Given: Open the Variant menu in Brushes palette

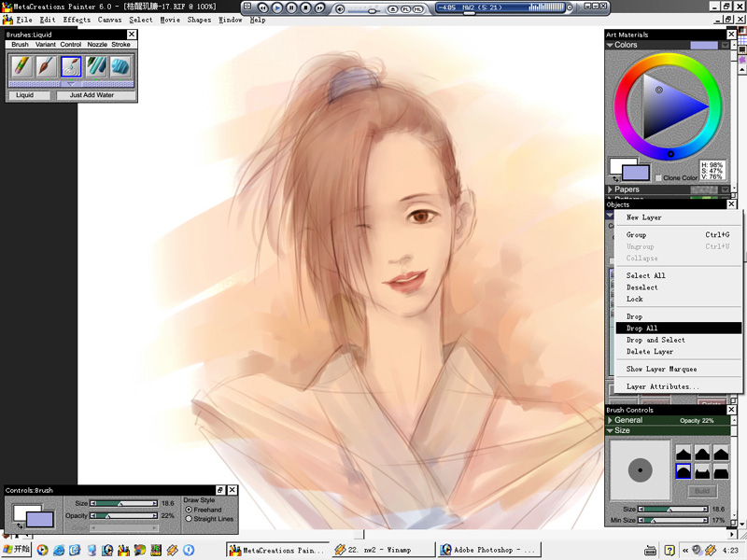Looking at the screenshot, I should pyautogui.click(x=45, y=44).
